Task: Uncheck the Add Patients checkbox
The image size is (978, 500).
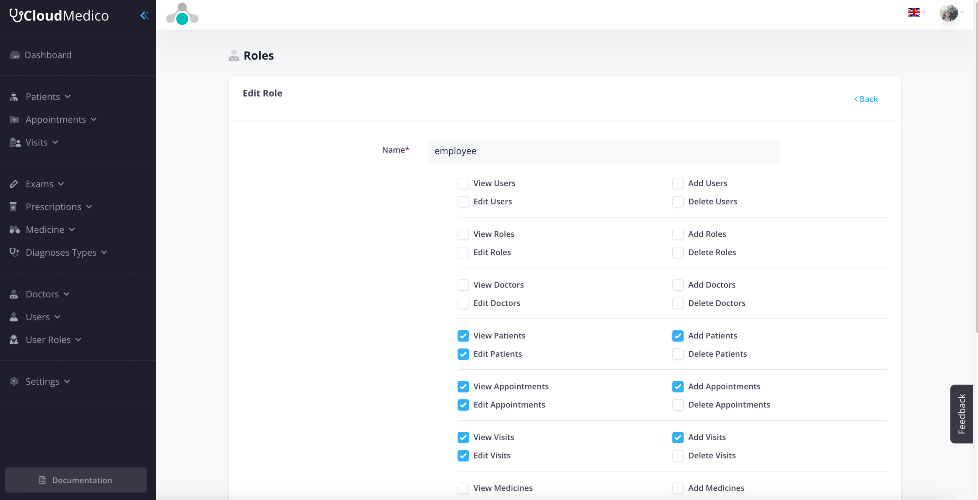Action: tap(677, 335)
